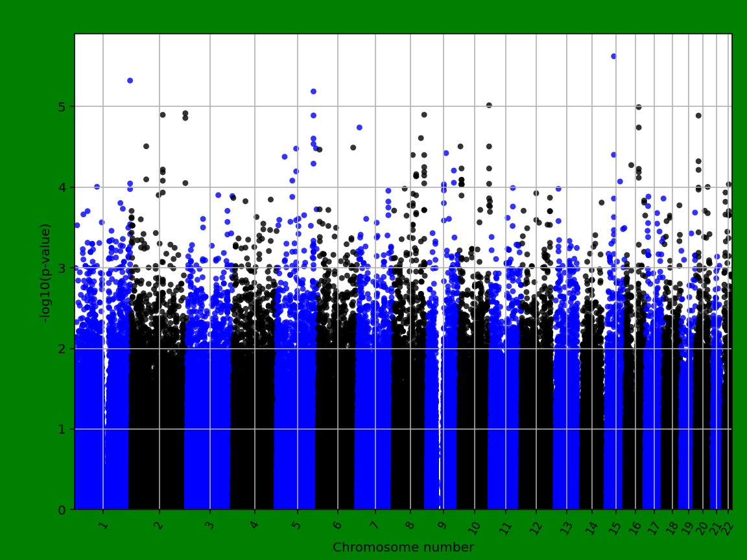Click inside the gap above chromosome 9 column
747x560 pixels.
[440, 421]
